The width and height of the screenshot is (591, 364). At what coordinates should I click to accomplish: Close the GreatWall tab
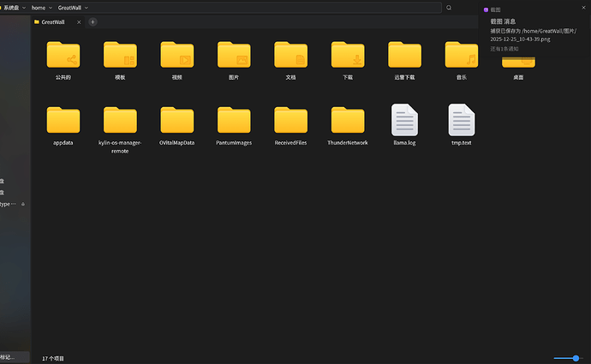tap(79, 22)
